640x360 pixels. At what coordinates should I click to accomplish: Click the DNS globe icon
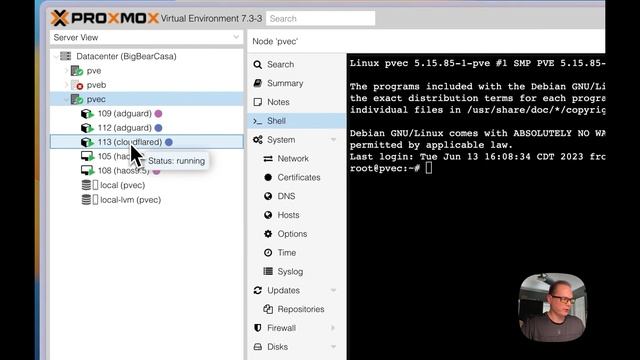[x=268, y=196]
